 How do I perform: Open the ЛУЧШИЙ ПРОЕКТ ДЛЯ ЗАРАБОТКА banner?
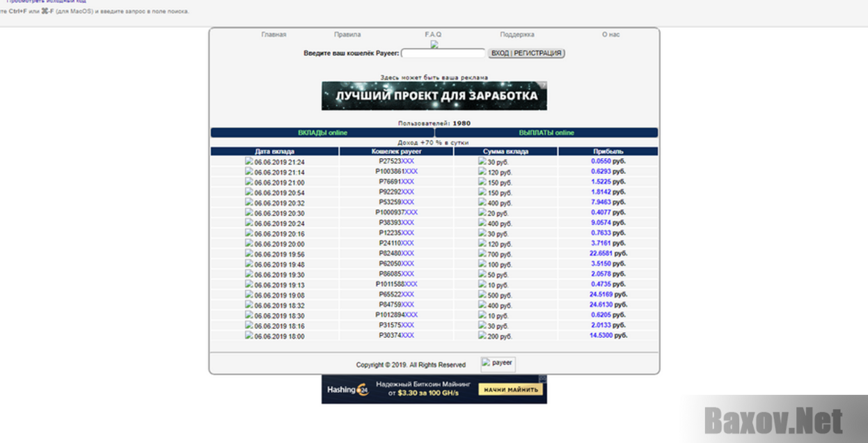[434, 95]
